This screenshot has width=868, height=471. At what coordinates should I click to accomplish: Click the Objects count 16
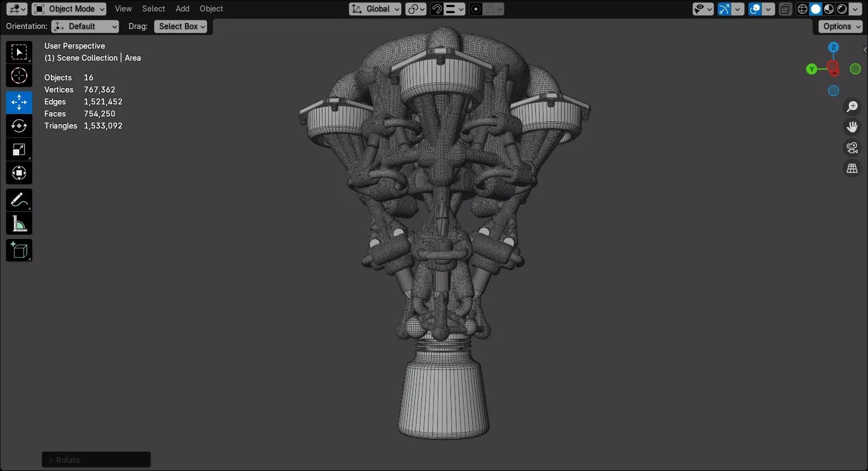click(89, 78)
